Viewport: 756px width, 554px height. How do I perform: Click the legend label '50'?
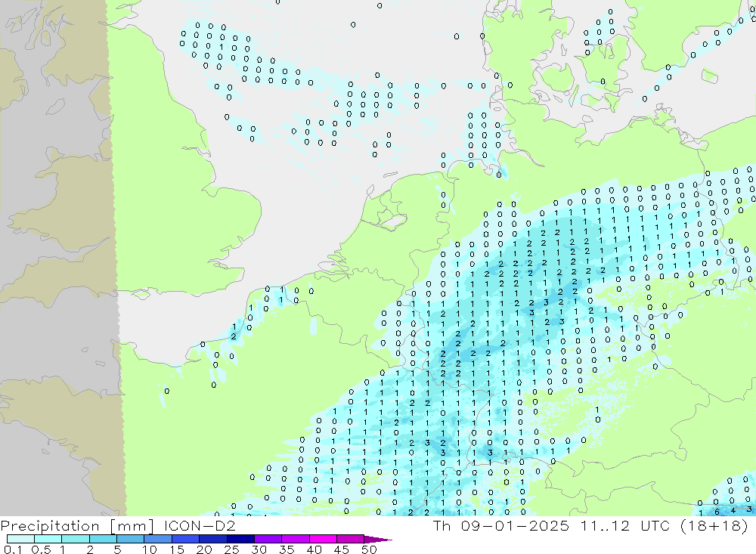[369, 549]
